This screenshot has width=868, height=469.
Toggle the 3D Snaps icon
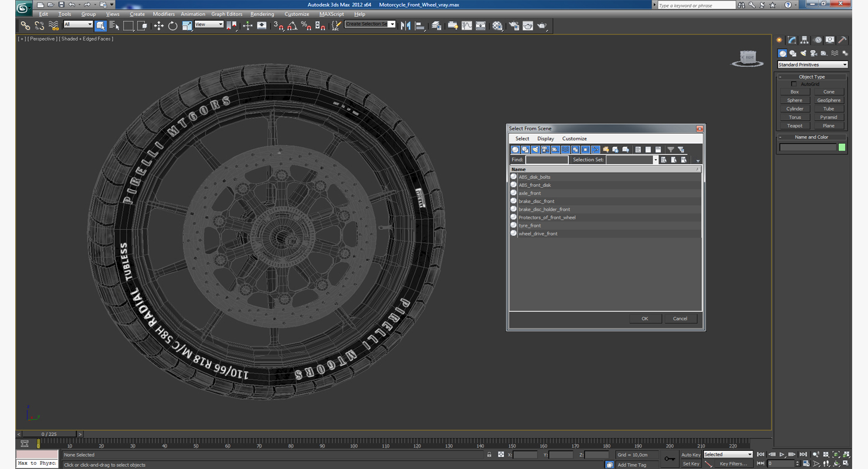tap(279, 26)
